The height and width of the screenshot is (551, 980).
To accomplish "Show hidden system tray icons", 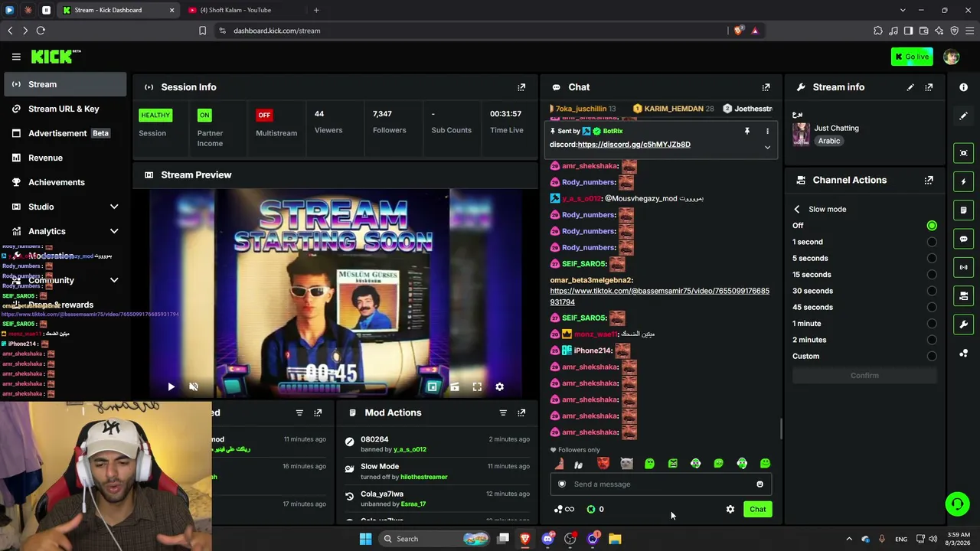I will click(848, 539).
